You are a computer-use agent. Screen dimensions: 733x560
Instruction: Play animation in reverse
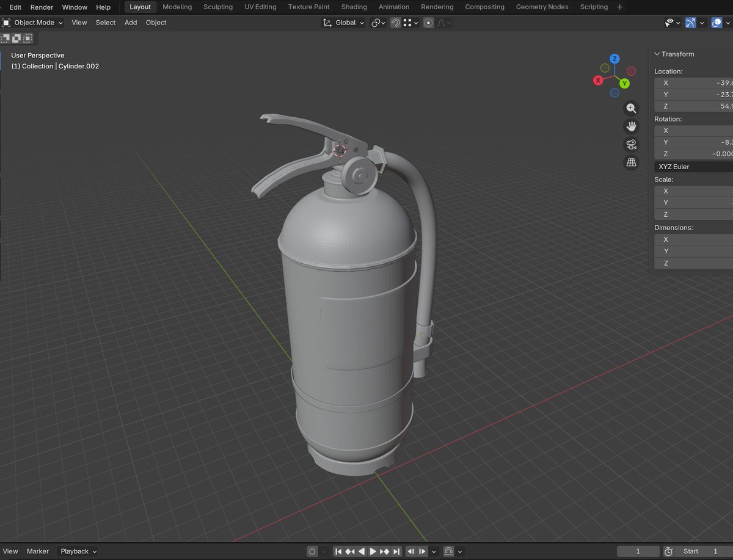(x=361, y=551)
